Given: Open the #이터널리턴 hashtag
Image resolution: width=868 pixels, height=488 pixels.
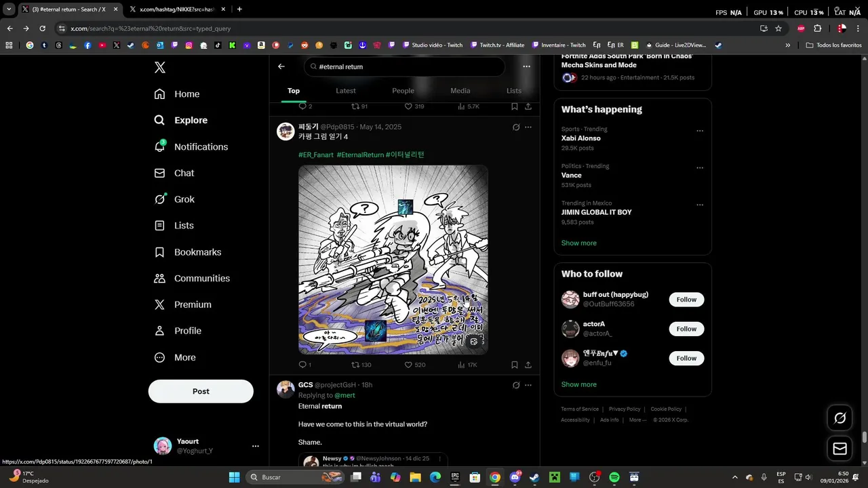Looking at the screenshot, I should tap(405, 155).
